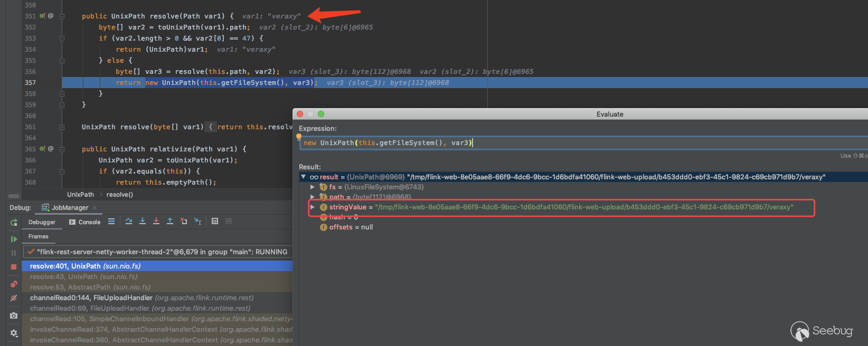This screenshot has height=346, width=868.
Task: Click the Step Into icon
Action: point(143,222)
